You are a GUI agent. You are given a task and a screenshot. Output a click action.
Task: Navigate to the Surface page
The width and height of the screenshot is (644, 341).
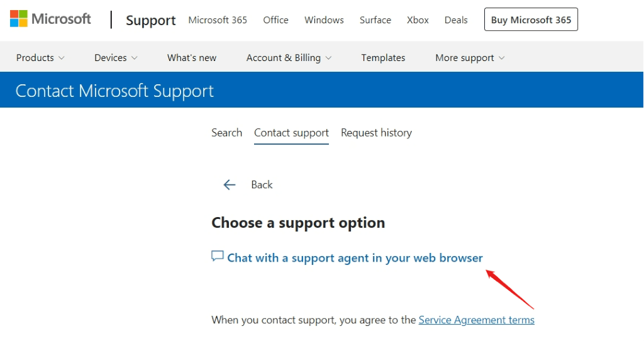tap(375, 20)
